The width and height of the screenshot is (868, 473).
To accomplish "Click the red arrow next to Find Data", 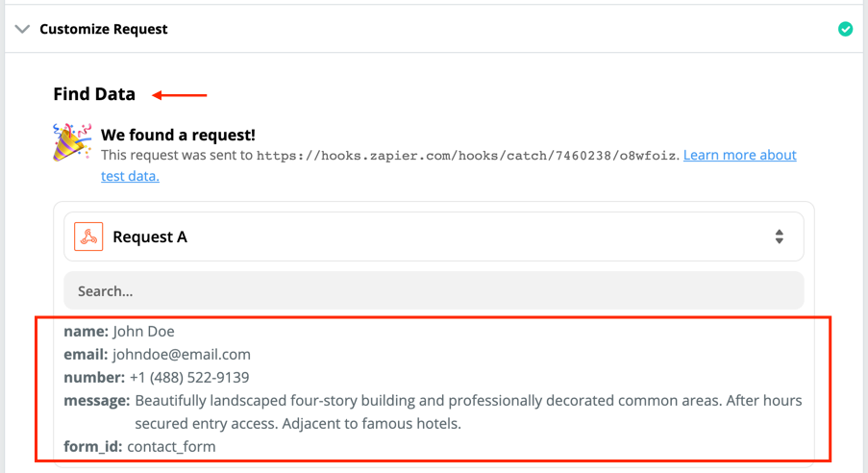I will click(x=180, y=95).
